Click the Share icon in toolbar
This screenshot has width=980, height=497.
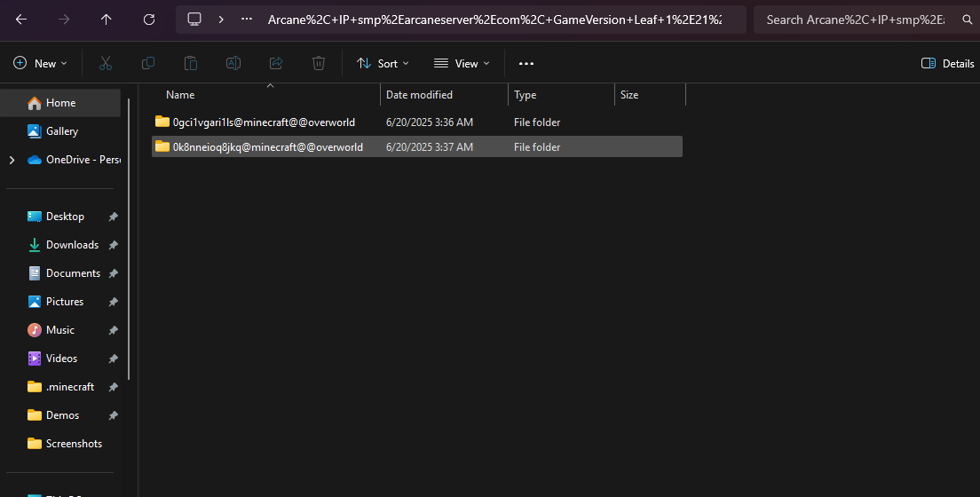(x=275, y=63)
